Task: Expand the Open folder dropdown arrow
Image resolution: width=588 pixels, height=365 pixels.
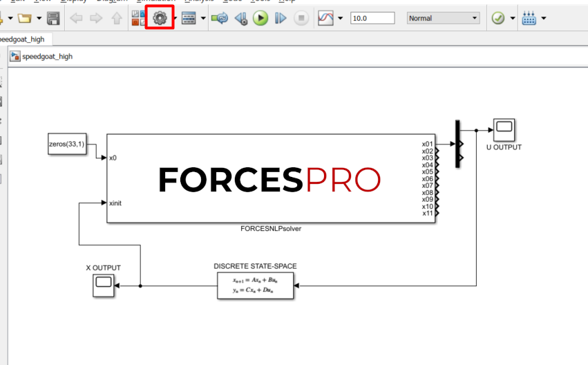Action: click(39, 19)
